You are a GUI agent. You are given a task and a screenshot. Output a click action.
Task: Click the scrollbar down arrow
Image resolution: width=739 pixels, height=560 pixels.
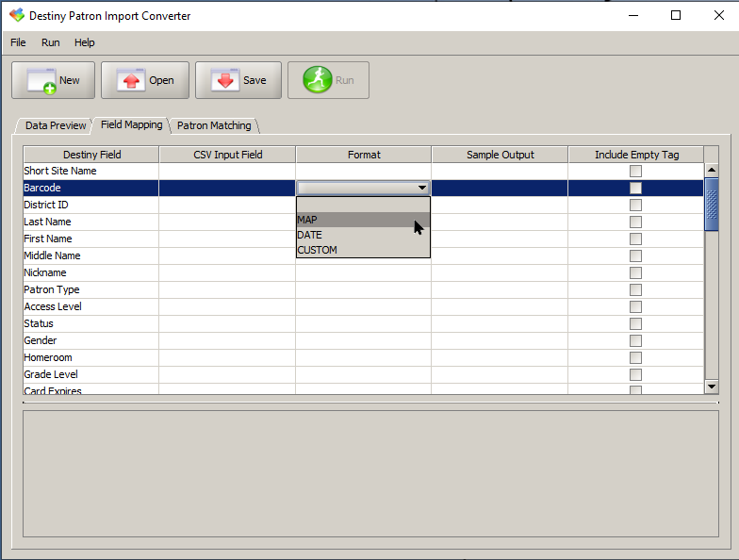click(712, 387)
